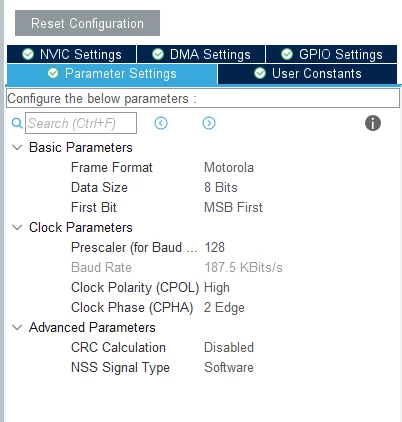Change the Prescaler value 128
This screenshot has height=422, width=402.
pos(215,247)
